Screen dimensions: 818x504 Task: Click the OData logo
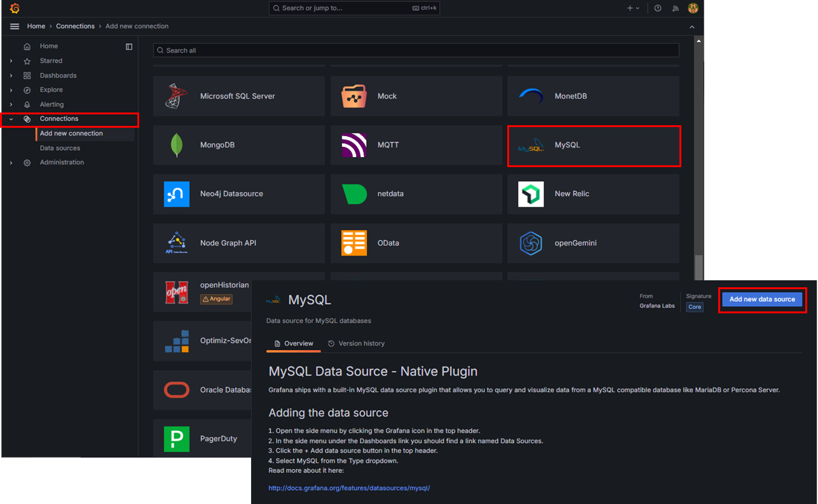[353, 243]
